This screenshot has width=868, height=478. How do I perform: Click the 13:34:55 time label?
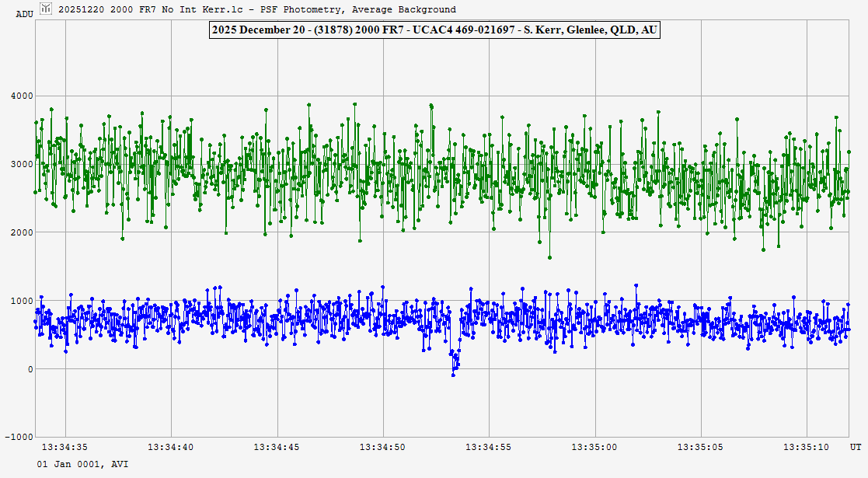[x=489, y=447]
